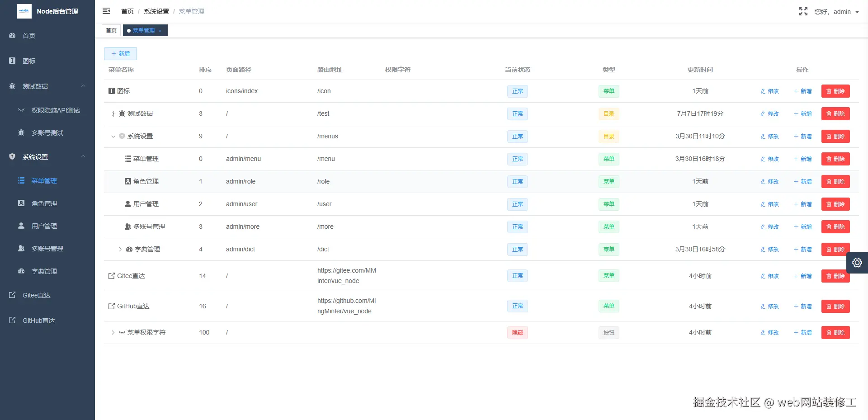Click the 权限字符 column header
Image resolution: width=868 pixels, height=420 pixels.
coord(398,70)
